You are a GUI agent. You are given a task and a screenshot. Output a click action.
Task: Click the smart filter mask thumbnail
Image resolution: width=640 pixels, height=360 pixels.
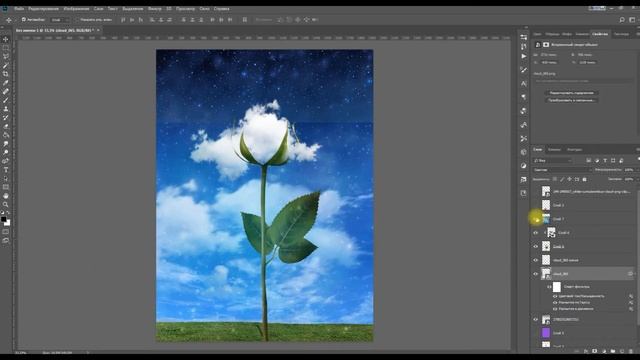557,287
